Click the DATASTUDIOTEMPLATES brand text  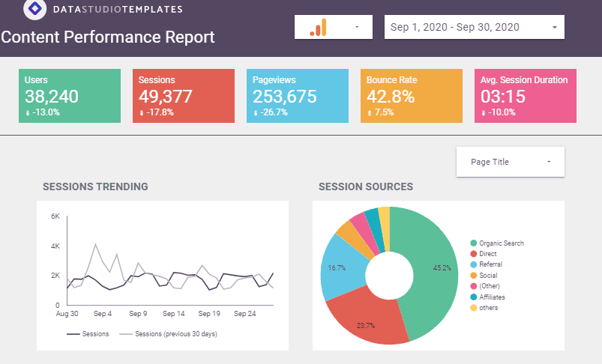(x=118, y=9)
